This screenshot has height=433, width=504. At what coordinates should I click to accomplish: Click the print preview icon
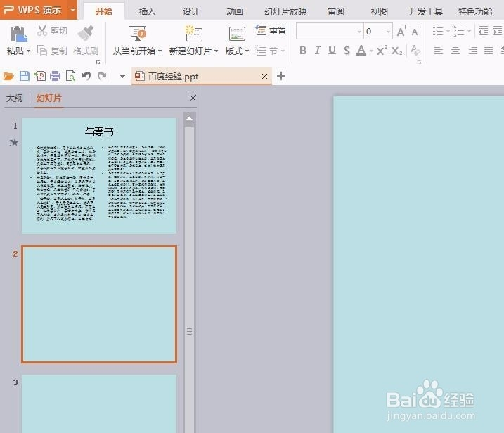click(70, 76)
